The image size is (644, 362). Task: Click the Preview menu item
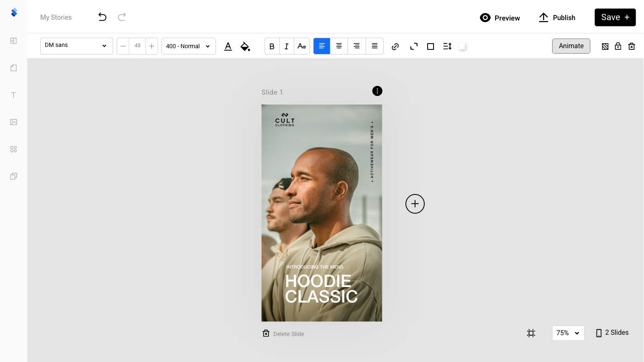pyautogui.click(x=500, y=18)
